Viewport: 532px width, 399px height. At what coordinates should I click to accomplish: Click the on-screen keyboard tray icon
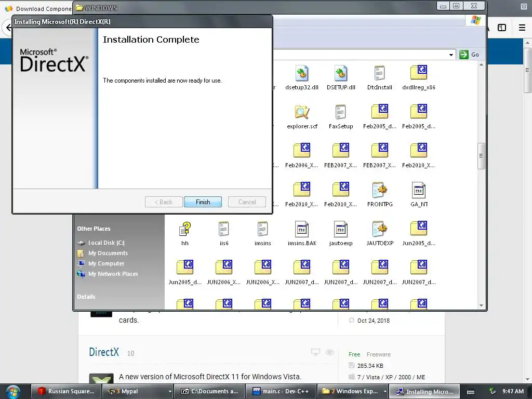pos(471,392)
